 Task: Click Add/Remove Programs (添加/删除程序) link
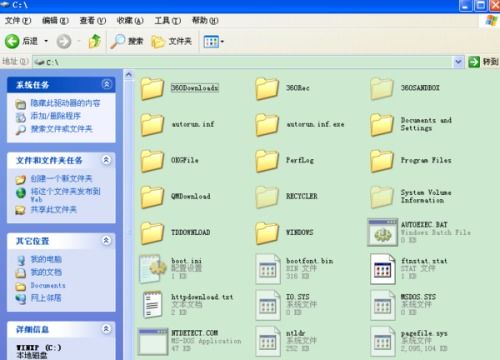[56, 116]
